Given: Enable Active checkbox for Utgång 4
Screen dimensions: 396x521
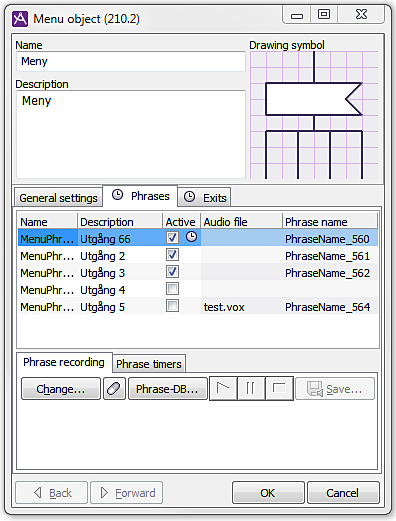Looking at the screenshot, I should click(172, 289).
